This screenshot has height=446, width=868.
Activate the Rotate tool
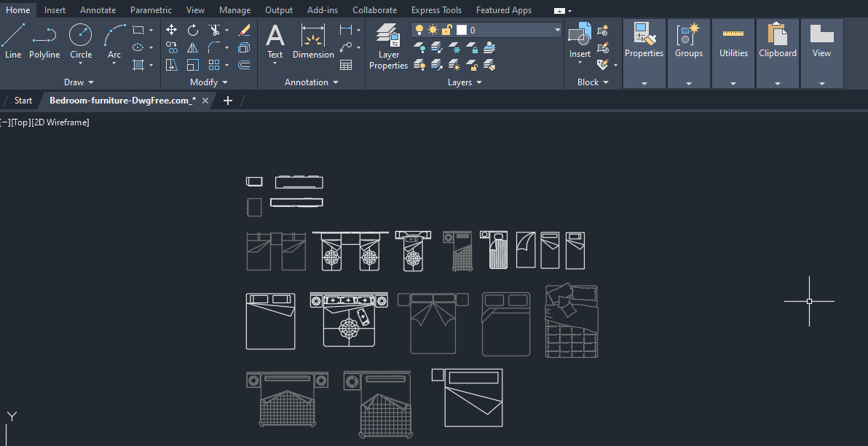[193, 30]
